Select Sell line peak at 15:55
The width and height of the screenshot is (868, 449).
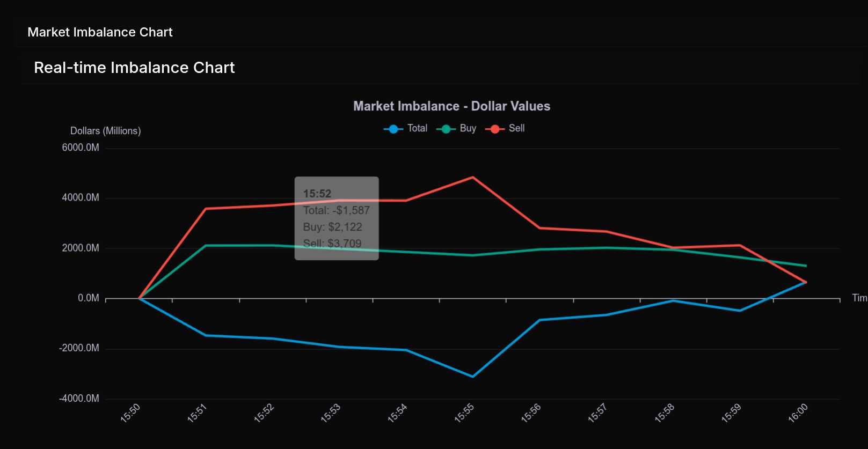472,178
